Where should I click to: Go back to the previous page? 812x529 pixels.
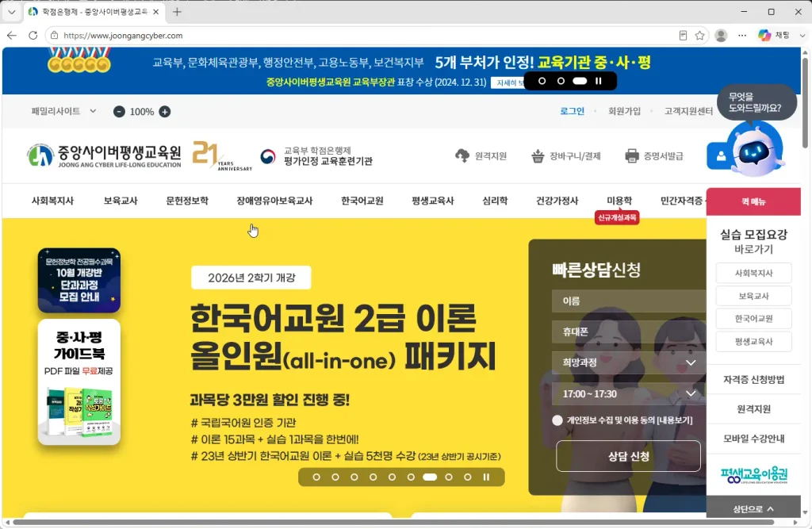click(x=12, y=35)
